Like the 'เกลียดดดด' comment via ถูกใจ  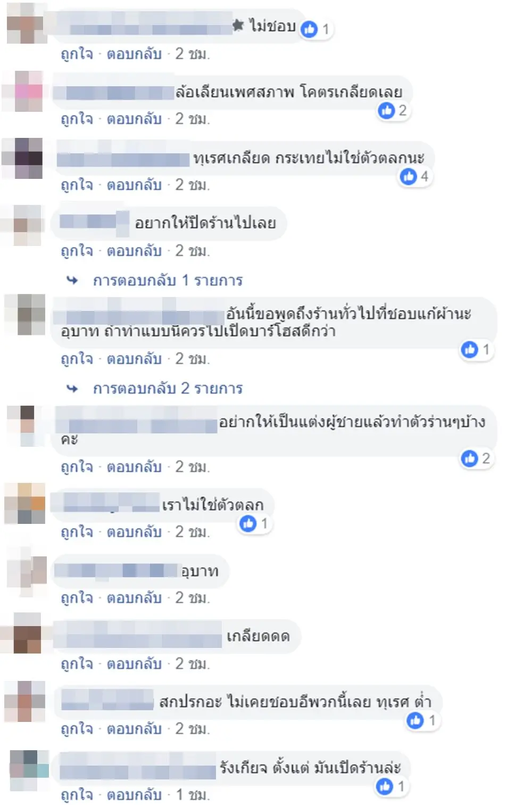point(77,664)
